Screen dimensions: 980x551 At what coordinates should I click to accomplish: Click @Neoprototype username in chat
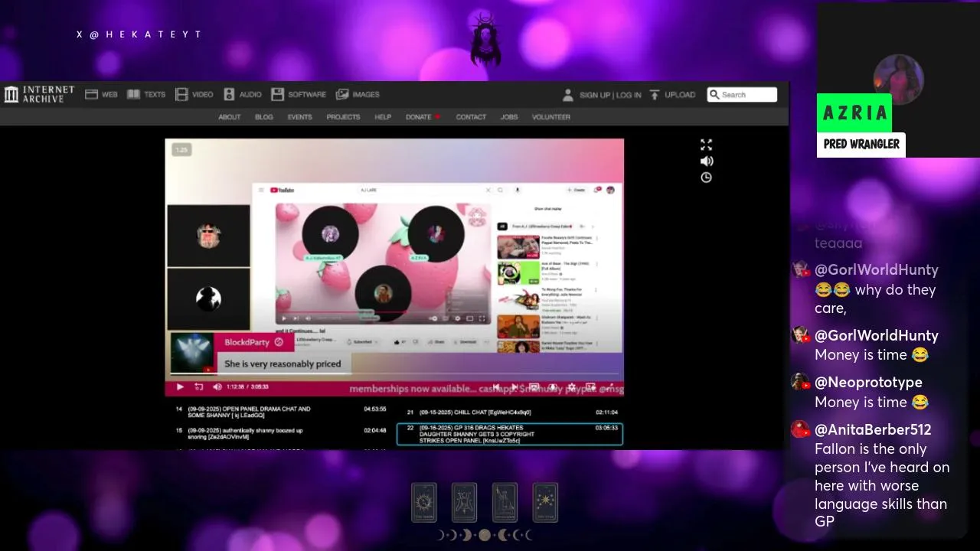[x=868, y=382]
